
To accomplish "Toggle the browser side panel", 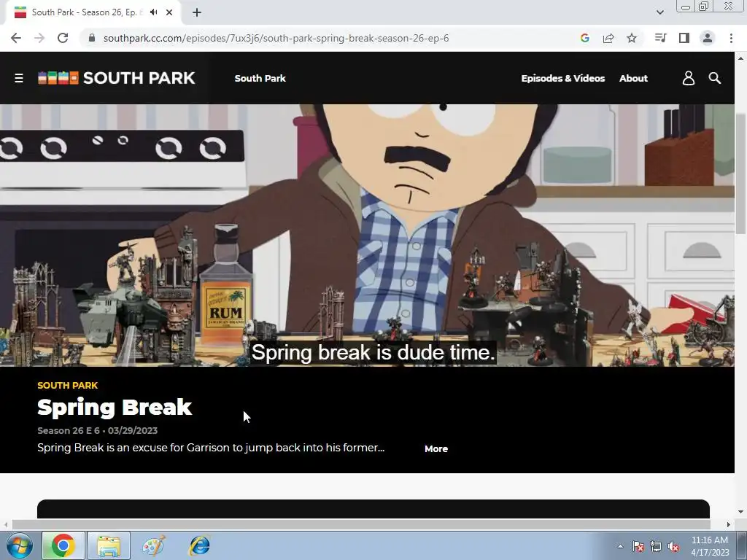I will point(684,38).
